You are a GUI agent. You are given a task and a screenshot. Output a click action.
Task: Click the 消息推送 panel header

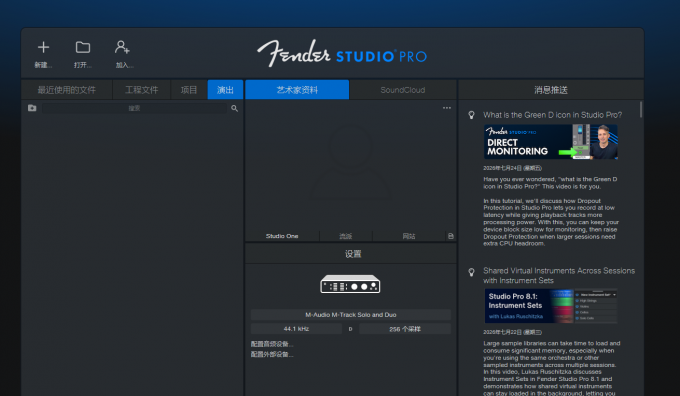coord(551,90)
